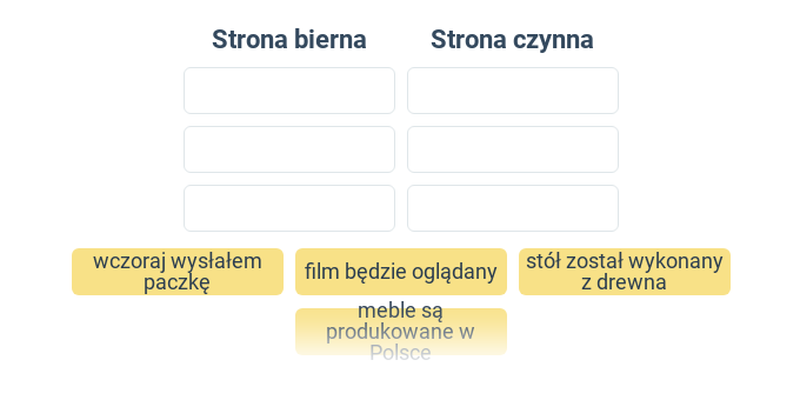Pick the 'stół został wykonany z drewna' tile
800x400 pixels.
point(624,271)
